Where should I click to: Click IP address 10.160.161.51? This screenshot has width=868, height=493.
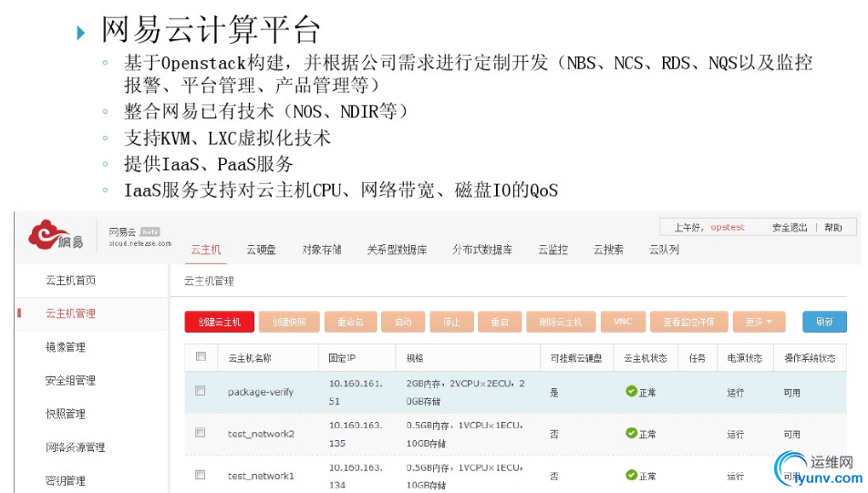point(356,392)
